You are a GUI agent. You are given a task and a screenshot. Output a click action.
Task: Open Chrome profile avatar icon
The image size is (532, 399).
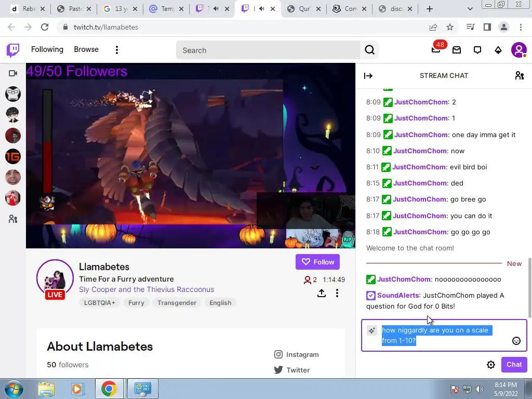pos(504,27)
